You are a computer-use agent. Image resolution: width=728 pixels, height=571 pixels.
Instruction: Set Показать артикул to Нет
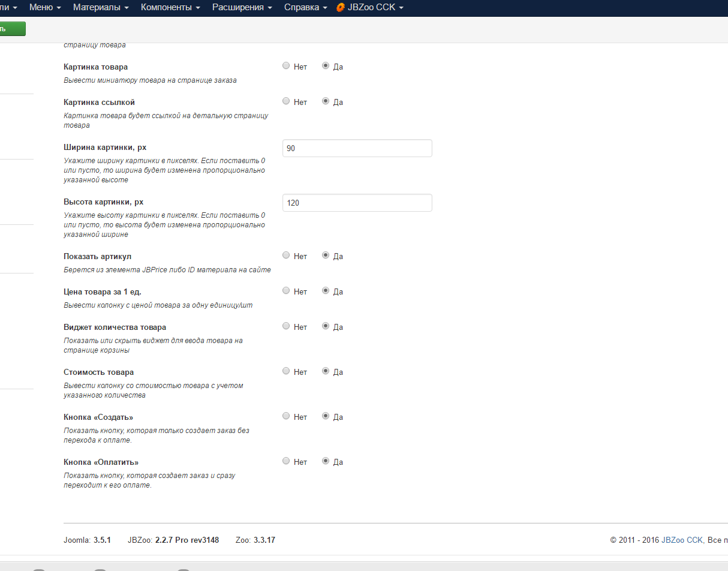286,256
